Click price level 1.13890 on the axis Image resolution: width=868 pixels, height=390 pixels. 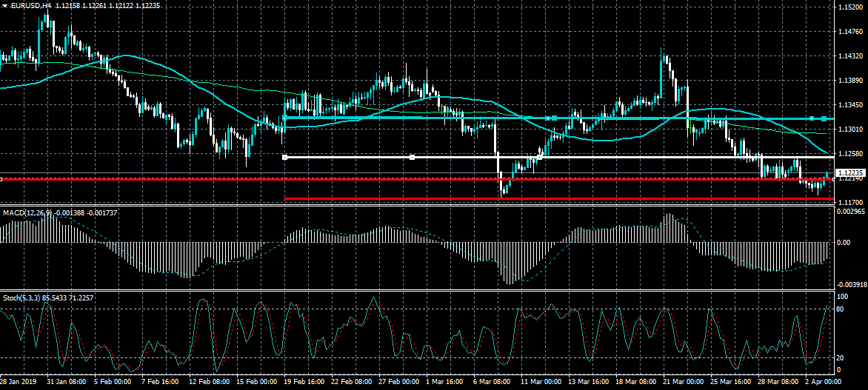(x=849, y=80)
